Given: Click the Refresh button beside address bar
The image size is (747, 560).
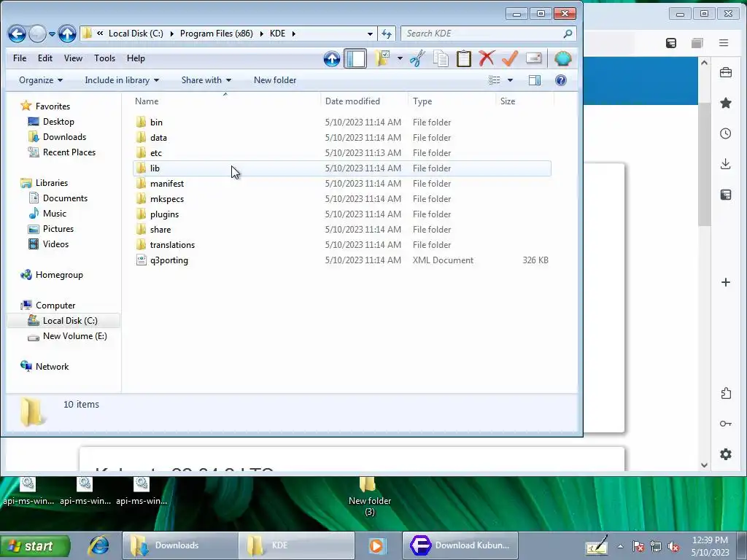Looking at the screenshot, I should click(387, 34).
